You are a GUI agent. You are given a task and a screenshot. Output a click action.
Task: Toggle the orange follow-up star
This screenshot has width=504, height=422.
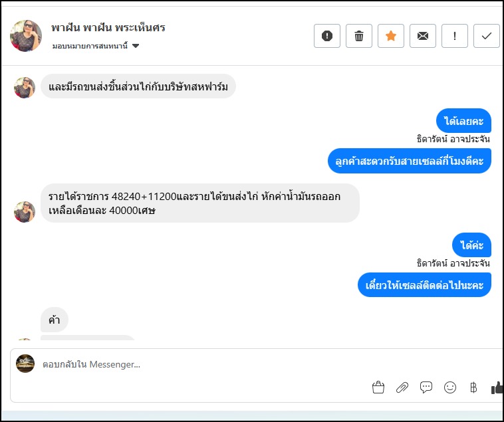[391, 36]
